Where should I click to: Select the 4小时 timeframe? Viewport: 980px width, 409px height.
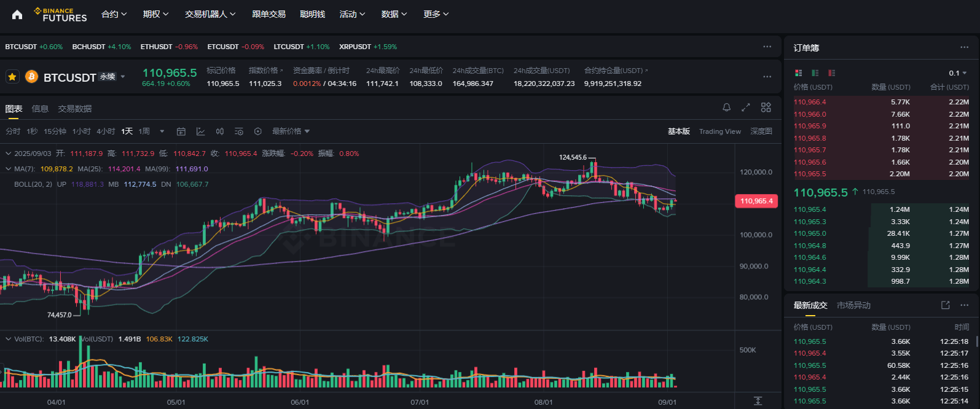(106, 131)
